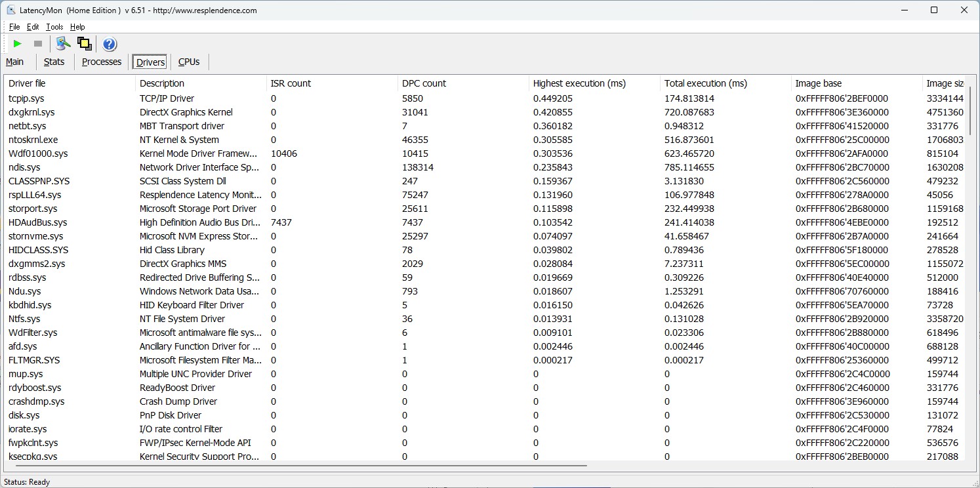Select the rspLLL64.sys driver row
The height and width of the screenshot is (488, 980).
[485, 195]
